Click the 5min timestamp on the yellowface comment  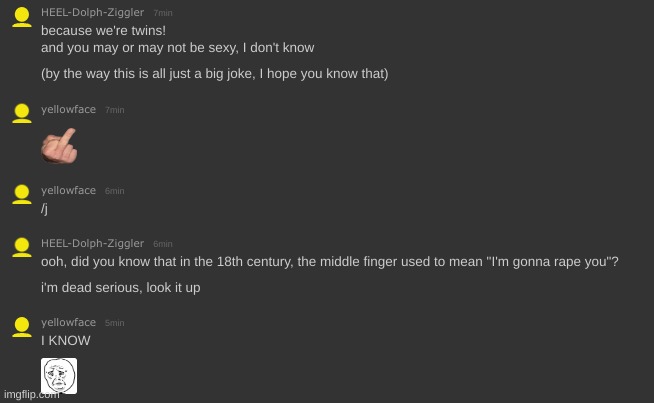(115, 323)
